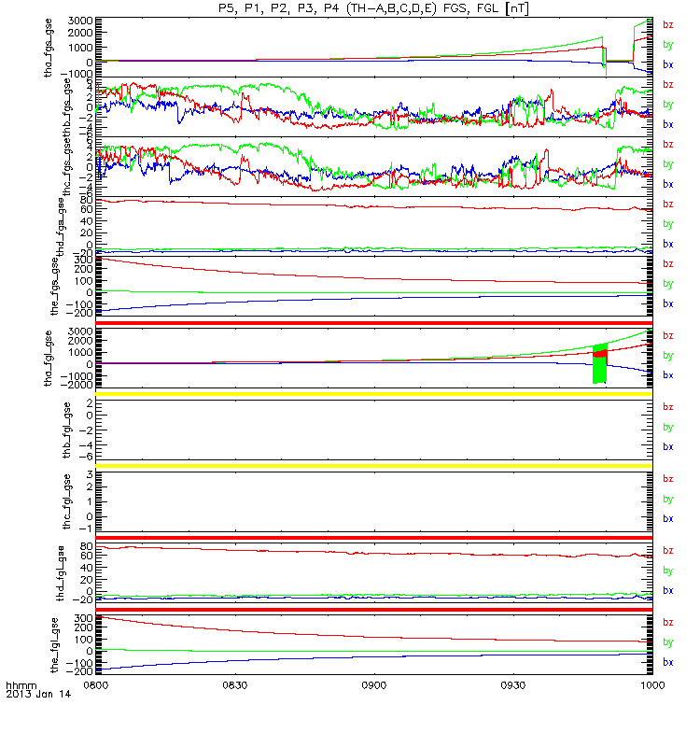Click the the_fgl_gse axis label
Screen dimensions: 700x747
point(54,645)
